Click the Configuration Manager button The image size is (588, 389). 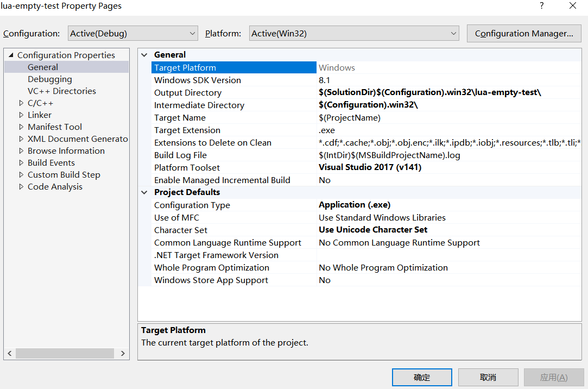pos(524,33)
